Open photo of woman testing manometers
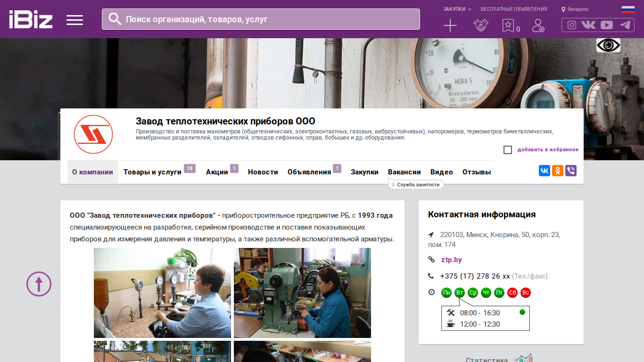 coord(162,293)
